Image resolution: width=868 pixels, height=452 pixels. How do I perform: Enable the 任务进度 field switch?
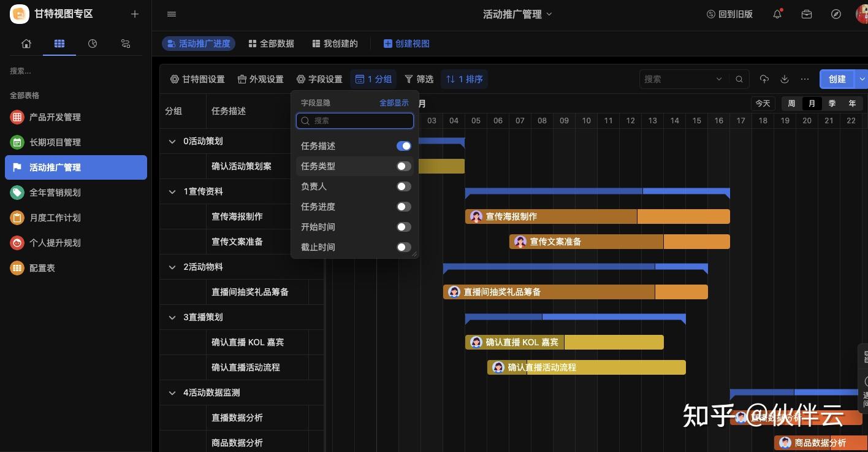pyautogui.click(x=404, y=207)
